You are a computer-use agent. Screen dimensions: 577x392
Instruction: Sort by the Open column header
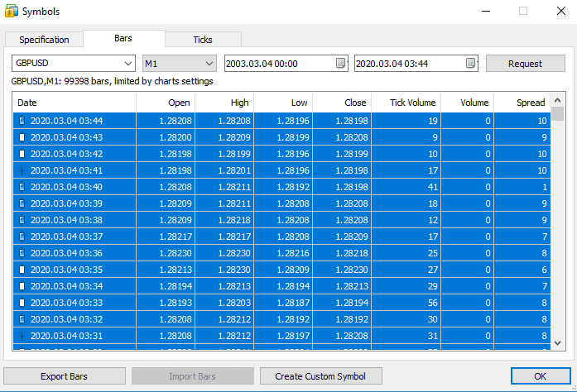[x=166, y=103]
